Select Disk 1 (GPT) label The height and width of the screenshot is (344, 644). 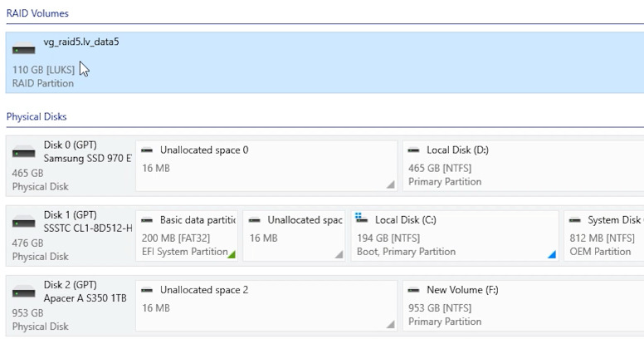click(x=71, y=215)
